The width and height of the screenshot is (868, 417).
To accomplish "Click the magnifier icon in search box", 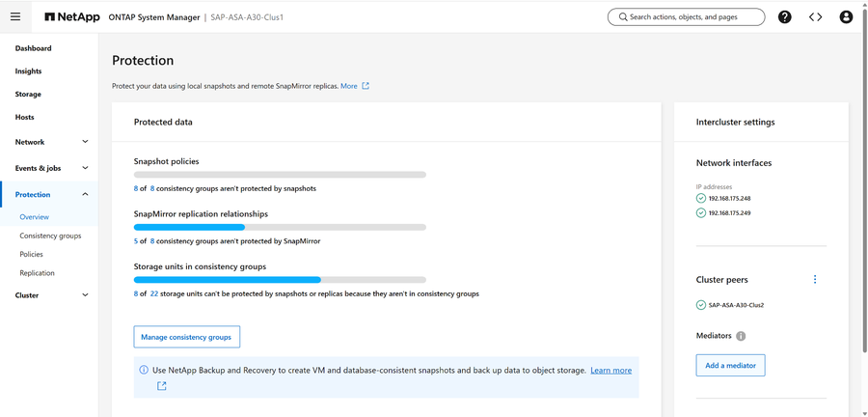I will click(x=623, y=17).
